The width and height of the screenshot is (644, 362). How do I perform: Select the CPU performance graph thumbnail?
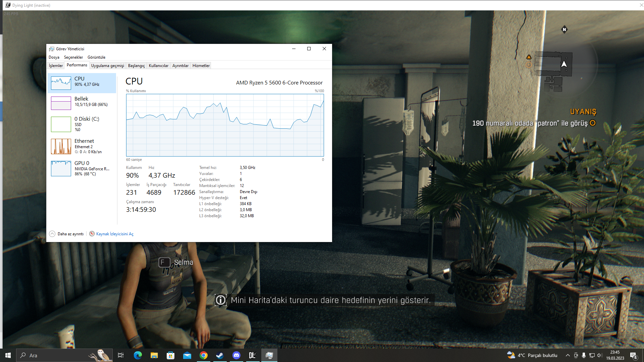[61, 83]
